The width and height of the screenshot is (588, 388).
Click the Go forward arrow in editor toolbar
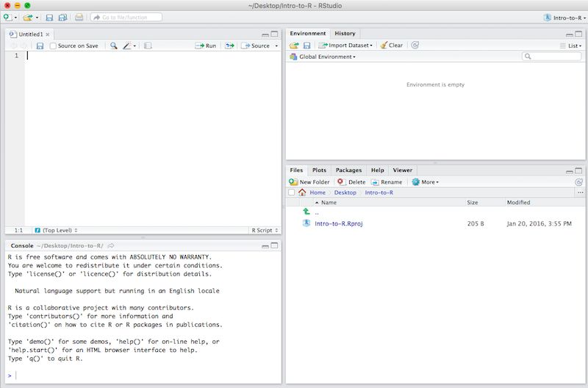coord(24,46)
